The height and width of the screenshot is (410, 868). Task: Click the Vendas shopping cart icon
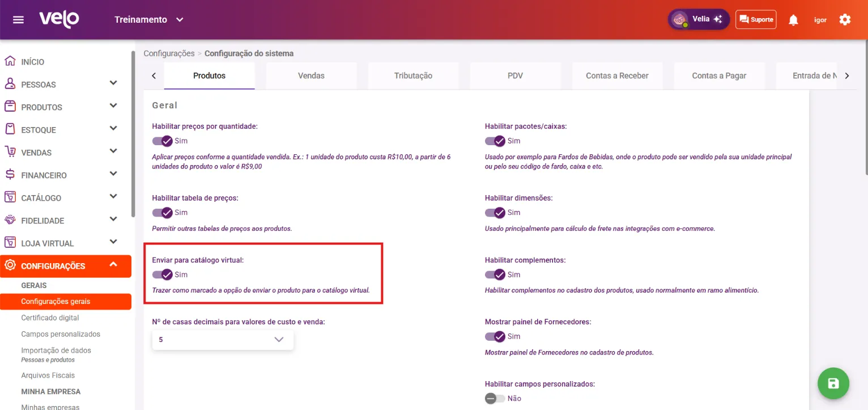point(10,152)
